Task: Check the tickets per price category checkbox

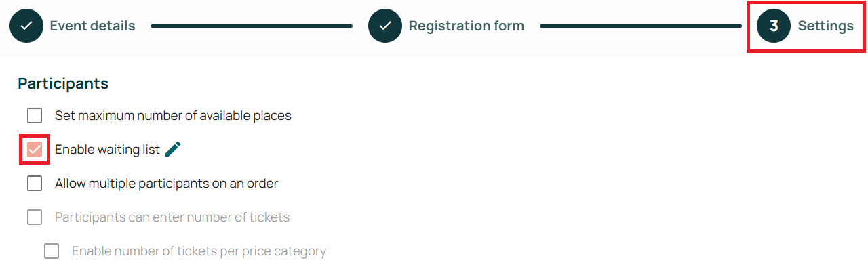Action: coord(52,251)
